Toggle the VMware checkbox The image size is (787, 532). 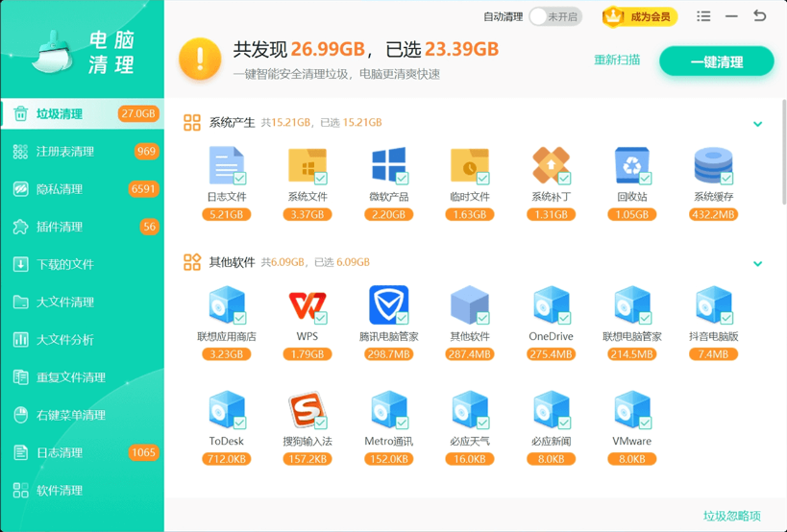646,423
